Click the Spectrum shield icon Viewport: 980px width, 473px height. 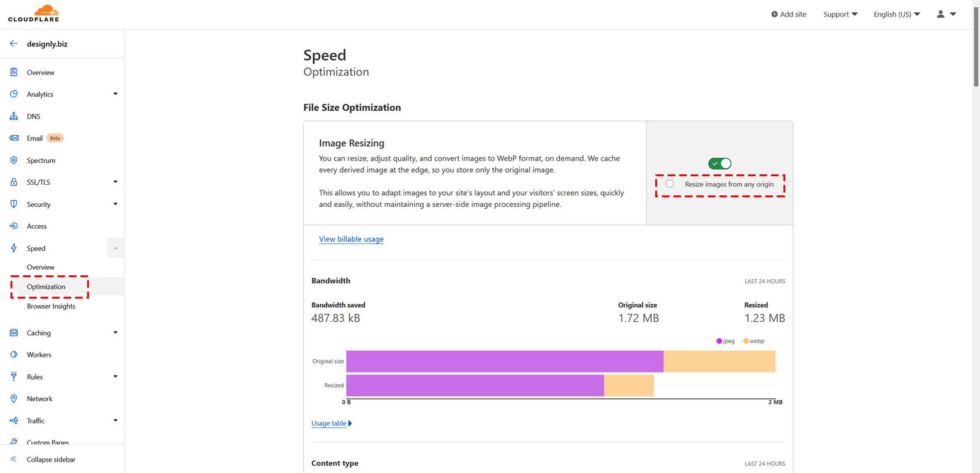(13, 160)
